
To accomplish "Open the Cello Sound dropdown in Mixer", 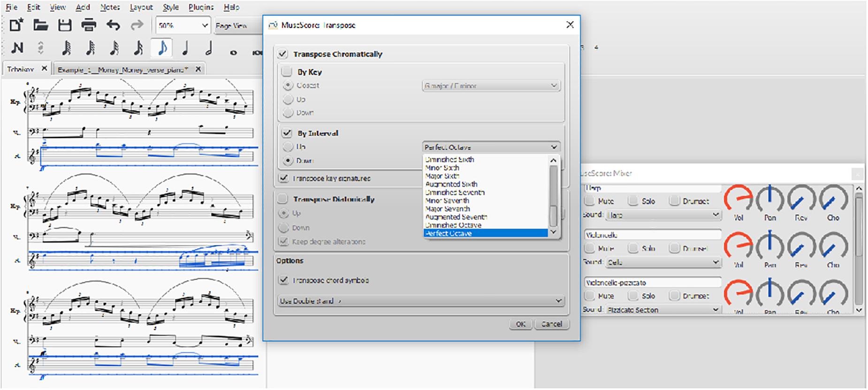I will click(663, 262).
